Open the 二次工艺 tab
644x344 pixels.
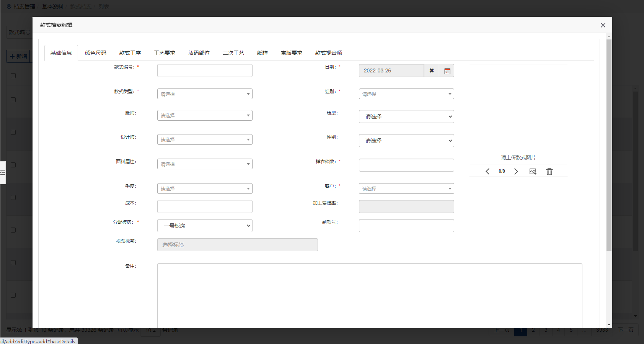point(233,53)
